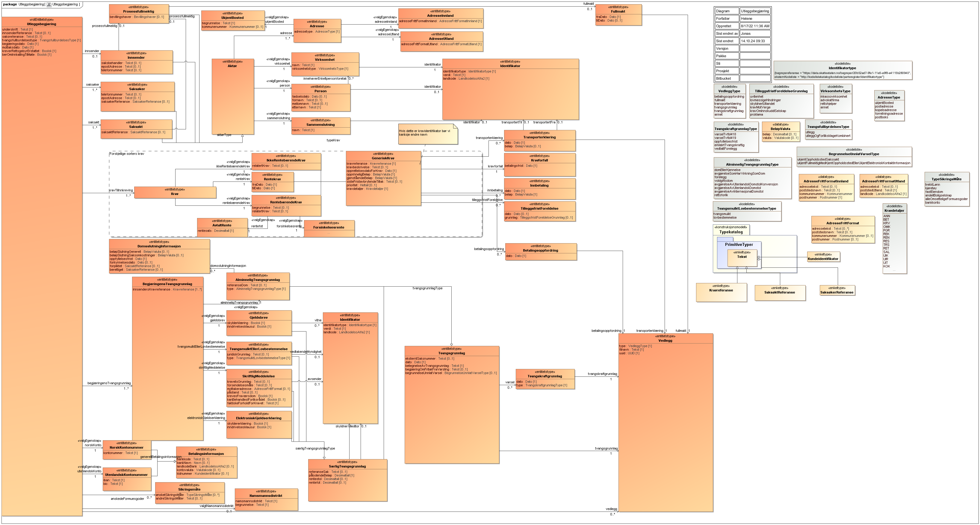Select the GeneriskKrav entity box
Image resolution: width=980 pixels, height=525 pixels.
[x=383, y=178]
